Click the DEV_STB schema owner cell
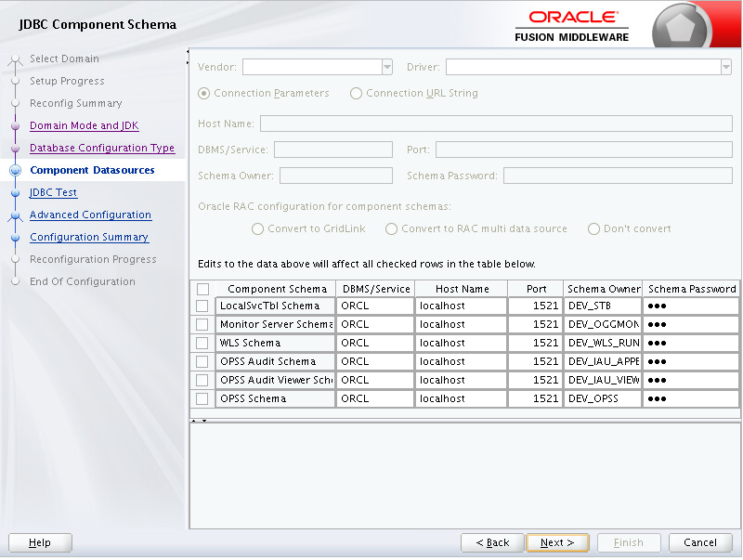The height and width of the screenshot is (560, 743). [603, 306]
